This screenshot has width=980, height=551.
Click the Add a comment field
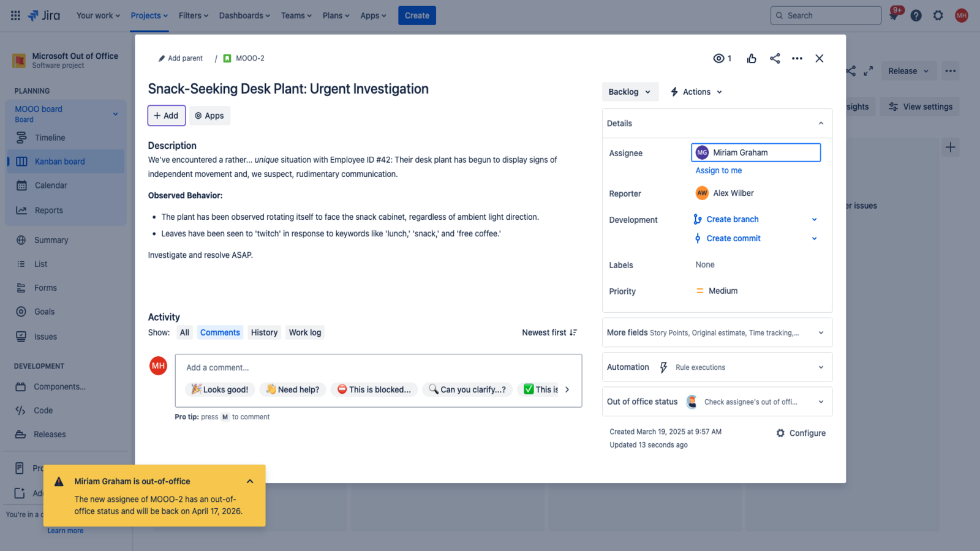tap(377, 367)
